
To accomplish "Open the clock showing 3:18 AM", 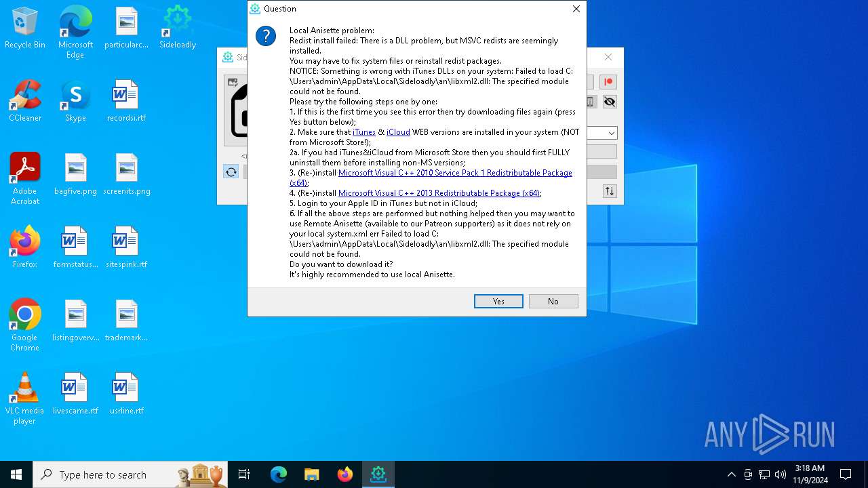I will point(810,474).
